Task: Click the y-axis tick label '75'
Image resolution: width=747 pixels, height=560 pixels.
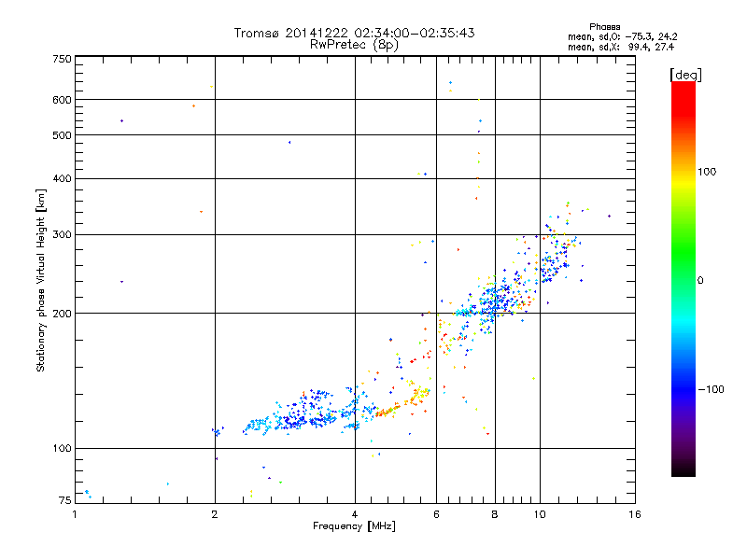Action: point(65,500)
